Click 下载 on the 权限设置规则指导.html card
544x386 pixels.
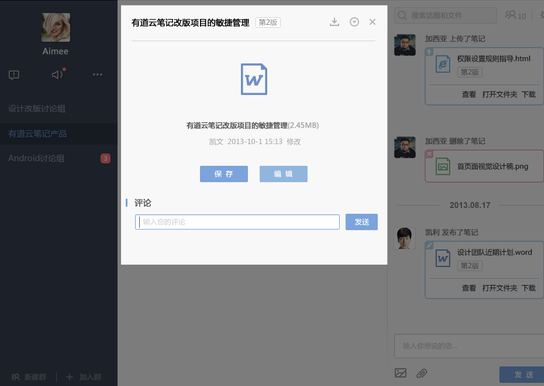click(529, 94)
